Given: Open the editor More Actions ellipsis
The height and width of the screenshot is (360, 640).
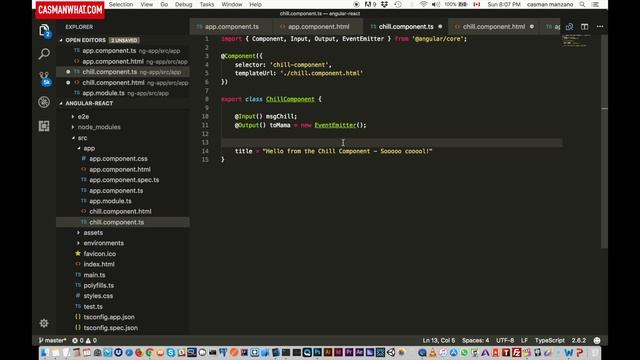Looking at the screenshot, I should [x=600, y=27].
